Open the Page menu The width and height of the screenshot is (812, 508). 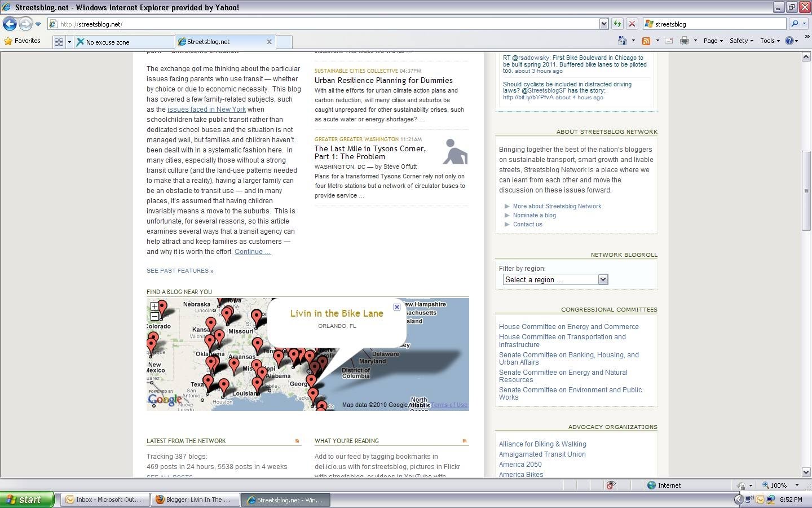tap(713, 41)
